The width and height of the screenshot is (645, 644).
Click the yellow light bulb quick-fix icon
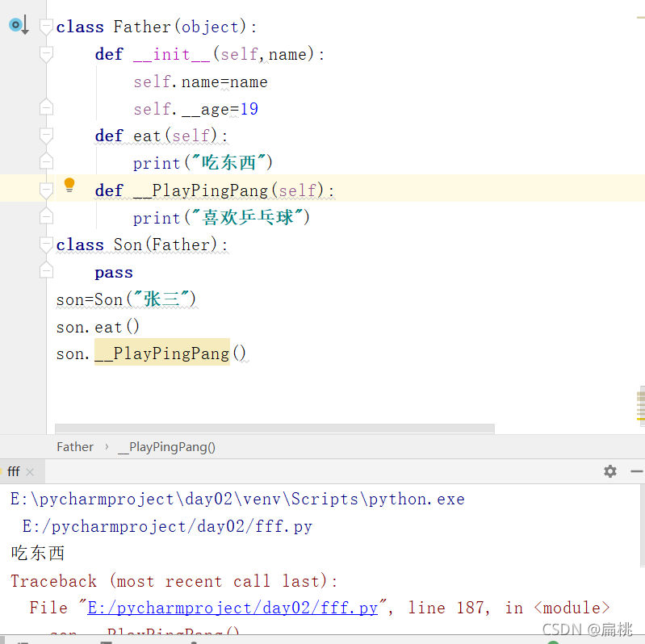[x=69, y=186]
